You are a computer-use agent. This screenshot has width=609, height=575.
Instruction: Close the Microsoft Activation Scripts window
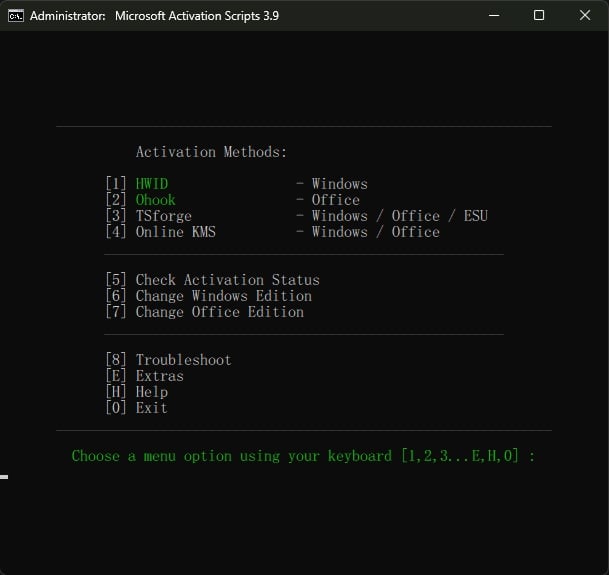pos(585,15)
